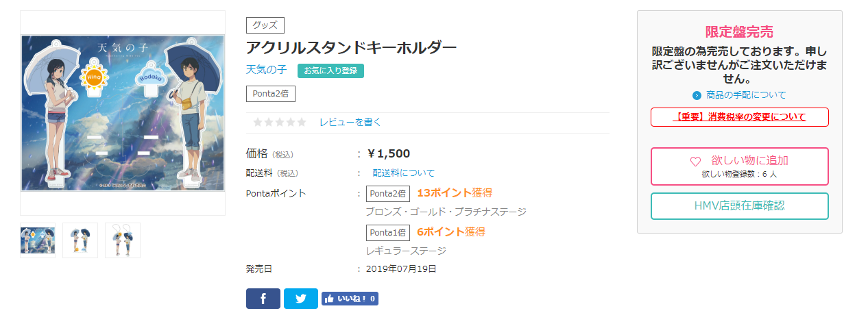The height and width of the screenshot is (326, 868).
Task: Select the third product thumbnail
Action: pos(123,240)
